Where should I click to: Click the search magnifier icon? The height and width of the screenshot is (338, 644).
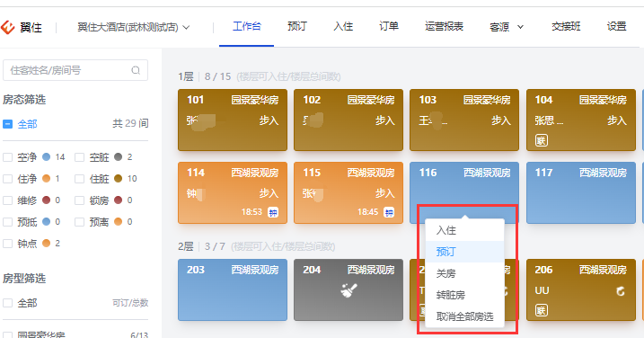[136, 70]
